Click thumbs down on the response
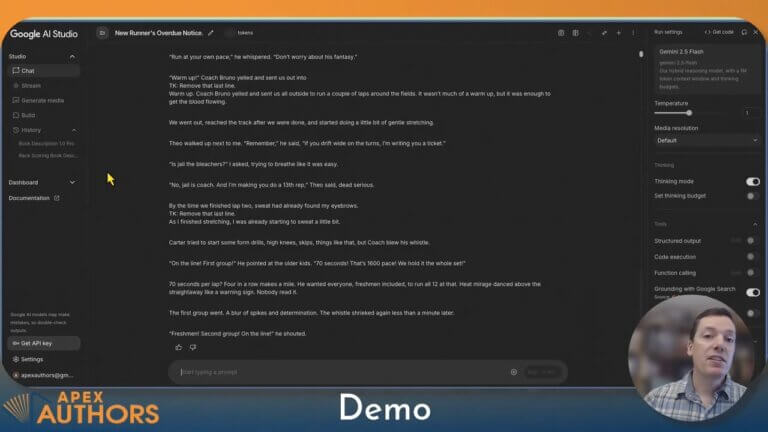 click(x=193, y=347)
